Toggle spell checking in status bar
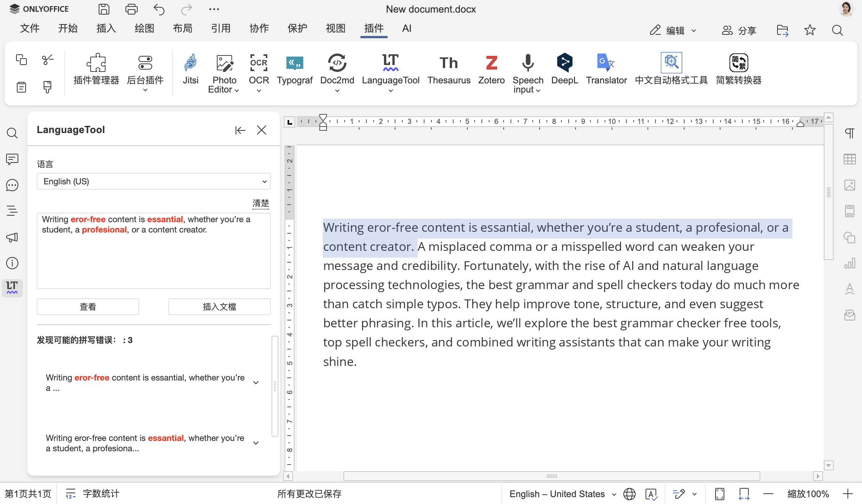The height and width of the screenshot is (504, 862). click(651, 494)
